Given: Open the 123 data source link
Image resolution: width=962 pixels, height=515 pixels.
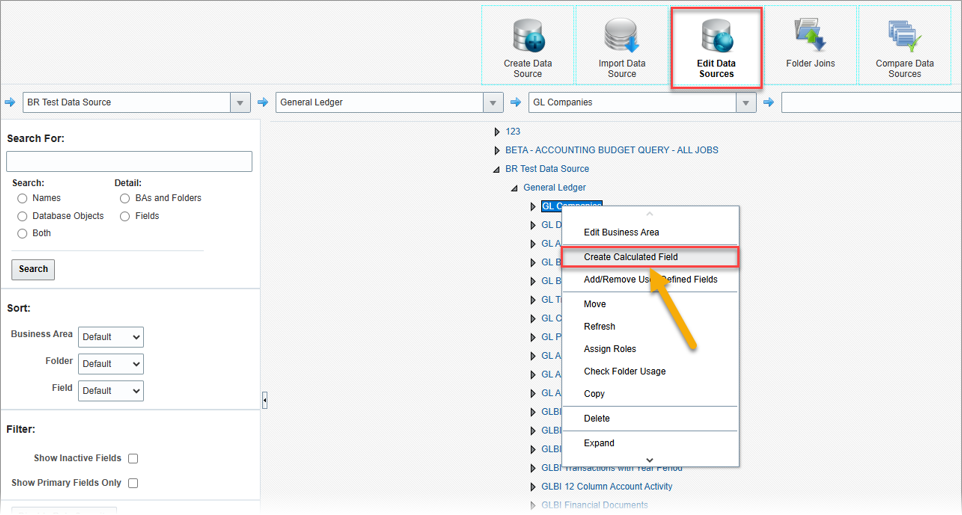Looking at the screenshot, I should (x=513, y=131).
